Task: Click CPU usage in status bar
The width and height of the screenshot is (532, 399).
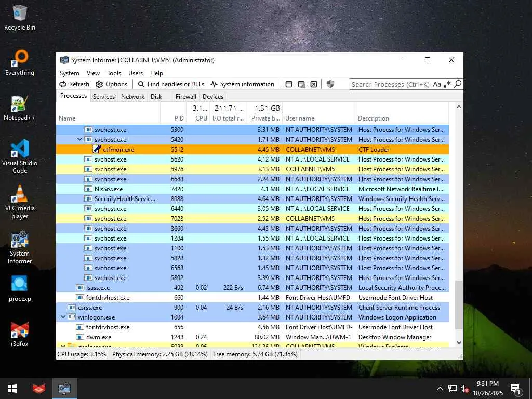Action: pos(82,354)
